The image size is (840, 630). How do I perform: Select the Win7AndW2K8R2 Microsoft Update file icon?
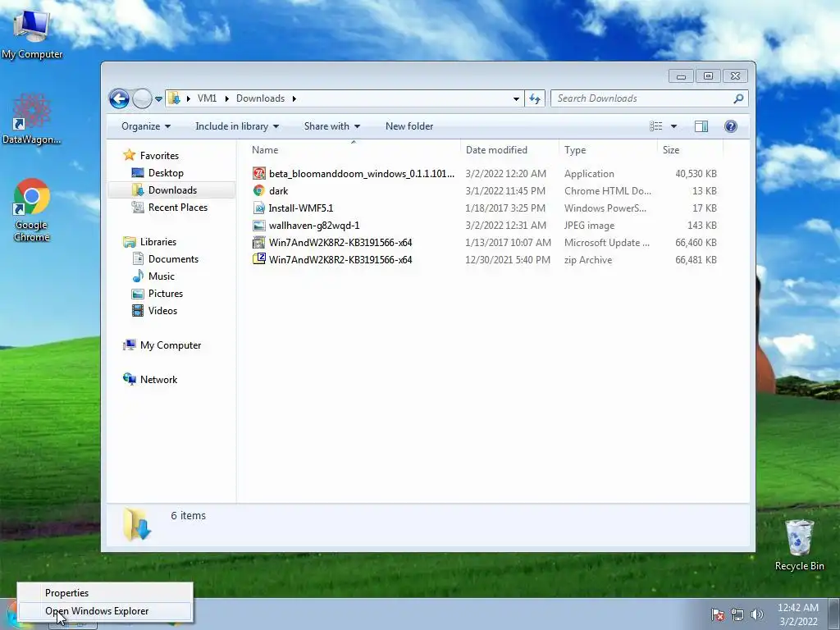tap(259, 243)
